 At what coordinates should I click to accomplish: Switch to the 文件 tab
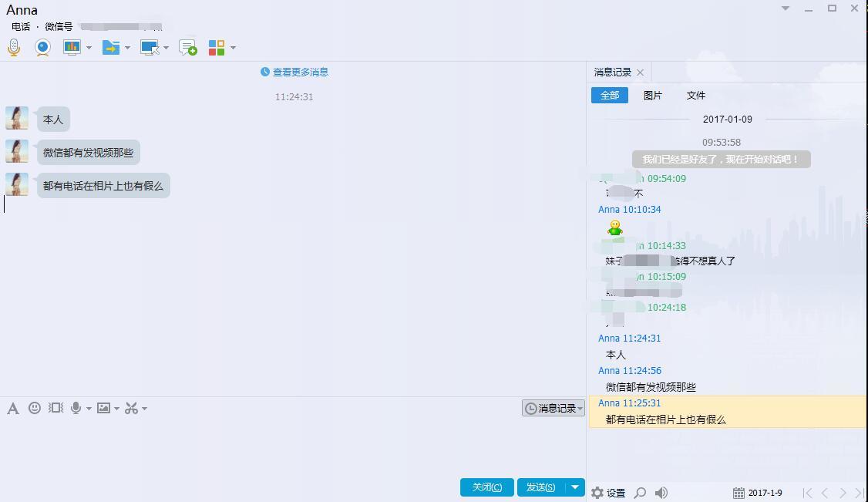[x=696, y=96]
